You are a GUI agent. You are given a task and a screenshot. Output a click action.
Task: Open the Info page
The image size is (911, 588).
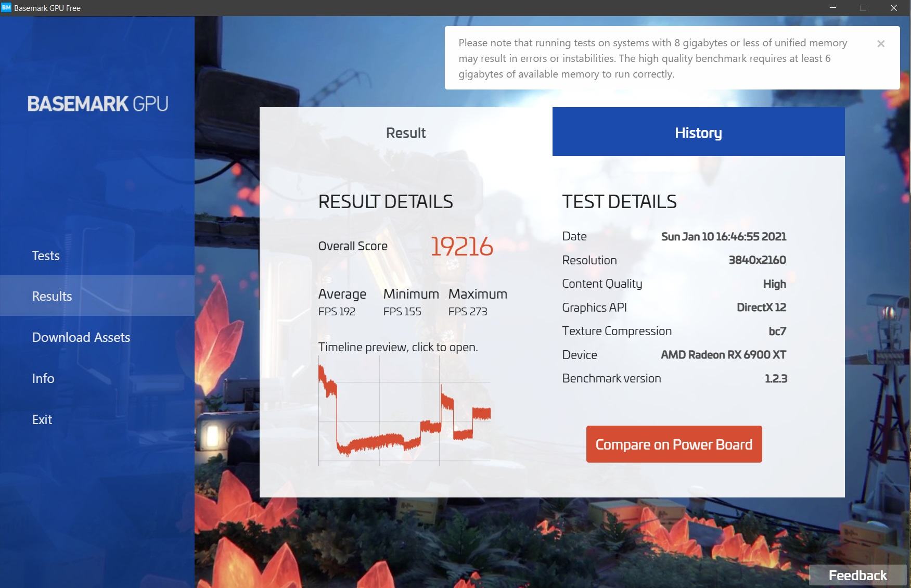97,378
